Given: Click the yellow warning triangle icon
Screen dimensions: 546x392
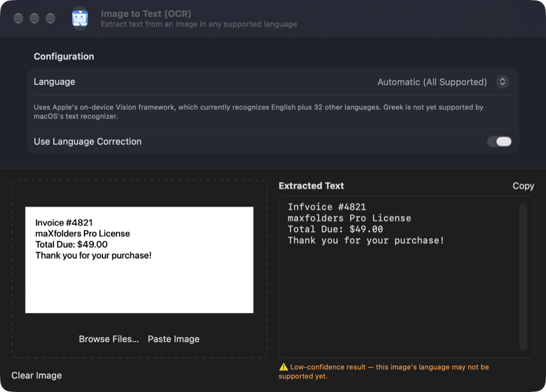Looking at the screenshot, I should [283, 367].
